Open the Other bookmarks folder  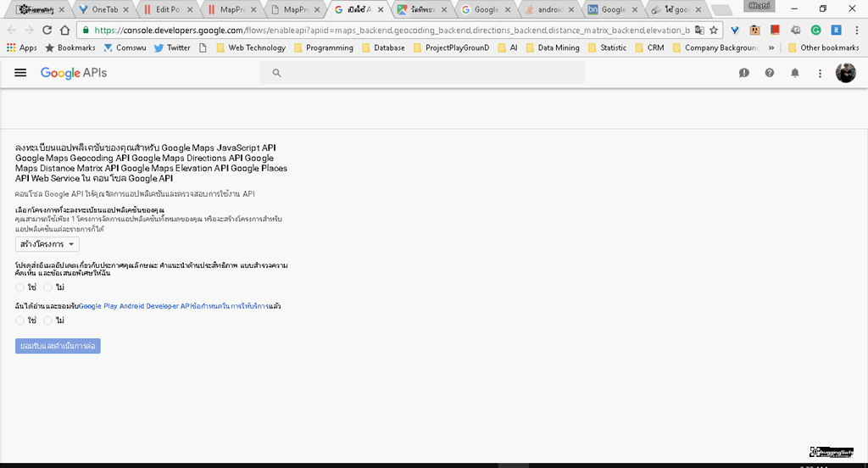click(x=823, y=47)
